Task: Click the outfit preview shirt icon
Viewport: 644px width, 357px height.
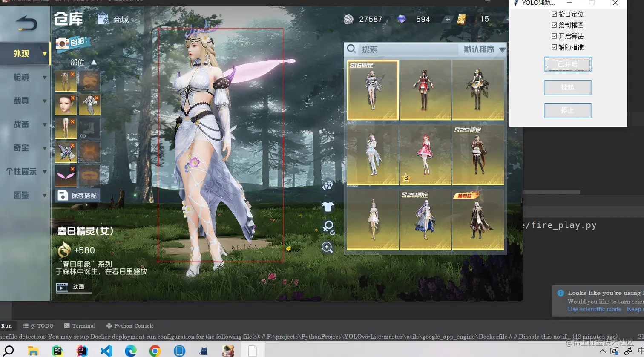Action: (x=328, y=207)
